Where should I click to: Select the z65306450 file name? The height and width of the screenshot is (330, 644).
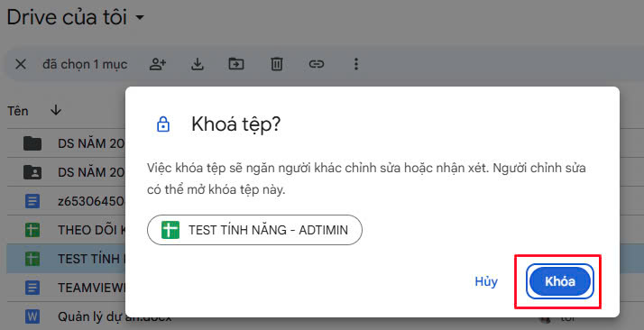click(x=91, y=201)
